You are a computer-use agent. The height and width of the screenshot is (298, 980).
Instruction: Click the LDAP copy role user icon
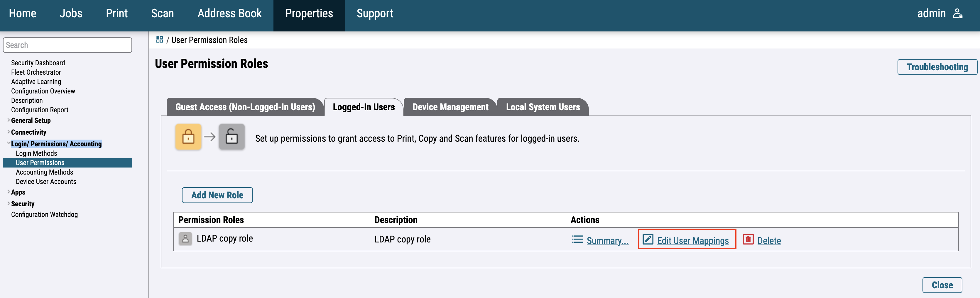(185, 239)
